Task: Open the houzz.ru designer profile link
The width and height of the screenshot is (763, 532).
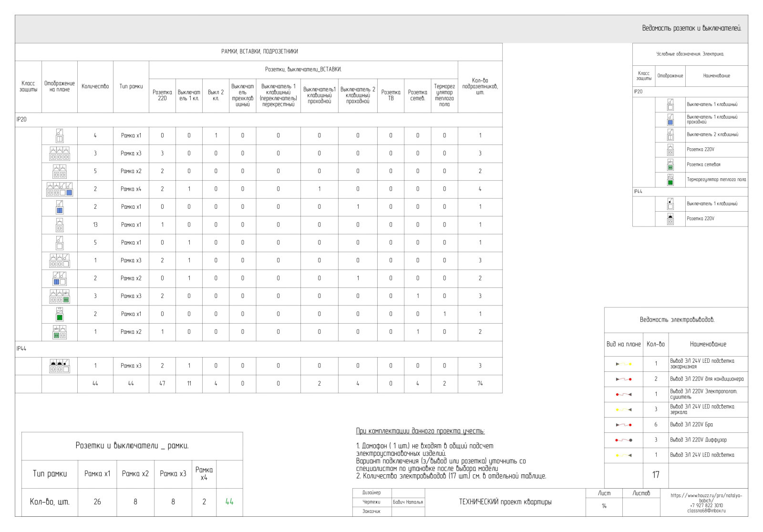Action: point(706,498)
